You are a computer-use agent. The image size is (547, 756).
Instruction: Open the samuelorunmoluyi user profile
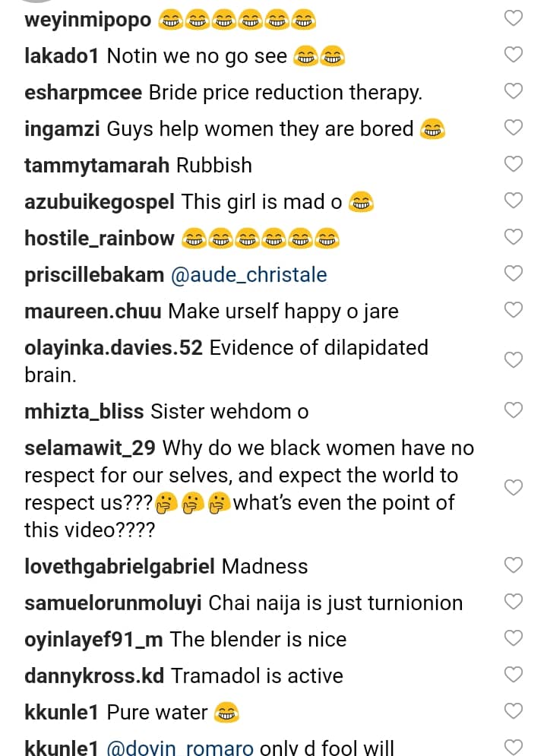coord(112,603)
